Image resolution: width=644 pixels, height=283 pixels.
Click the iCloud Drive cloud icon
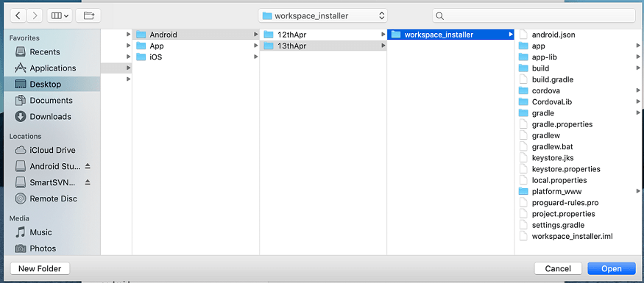pyautogui.click(x=20, y=150)
